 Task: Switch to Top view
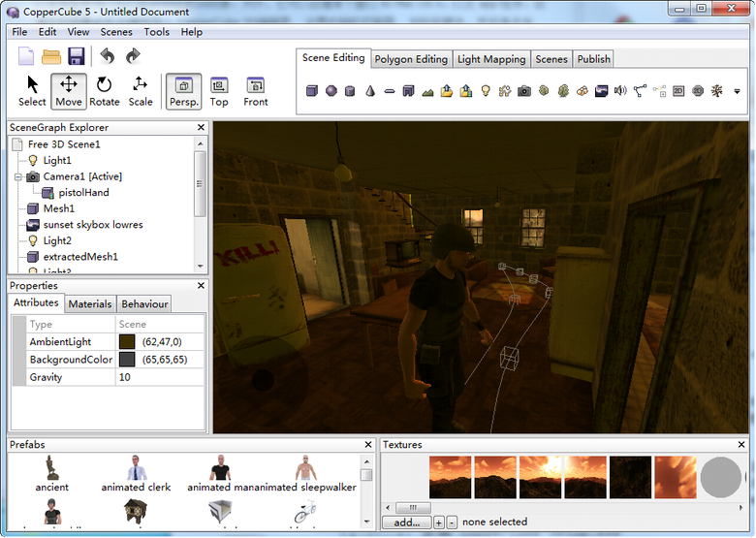[x=219, y=91]
